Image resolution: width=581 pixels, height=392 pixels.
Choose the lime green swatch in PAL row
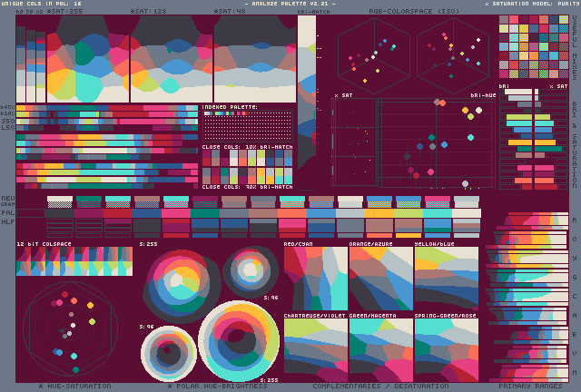pyautogui.click(x=409, y=213)
